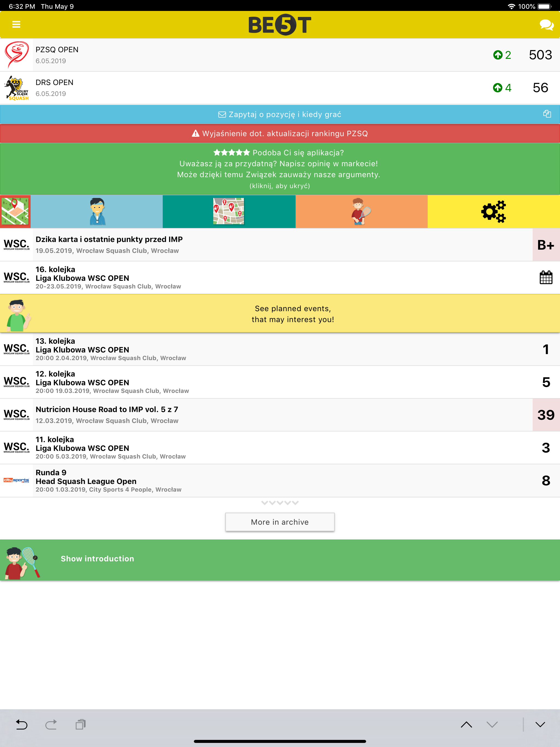
Task: Open the hamburger menu
Action: (16, 24)
